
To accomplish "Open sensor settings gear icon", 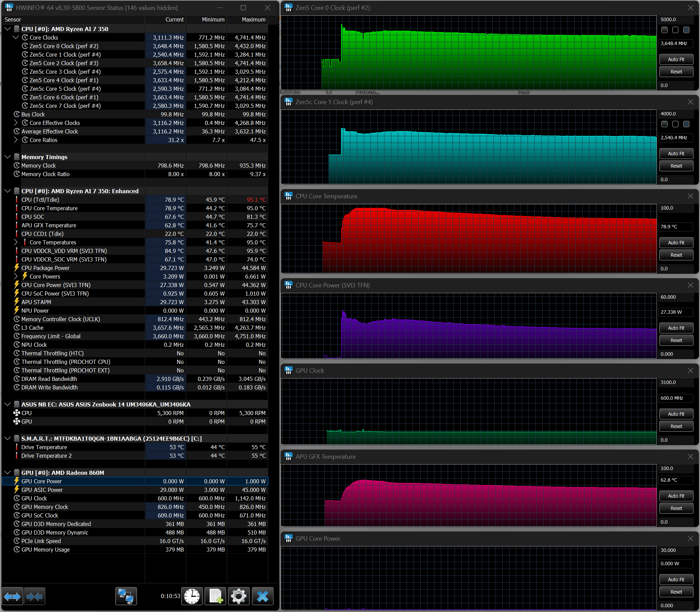I will tap(239, 597).
